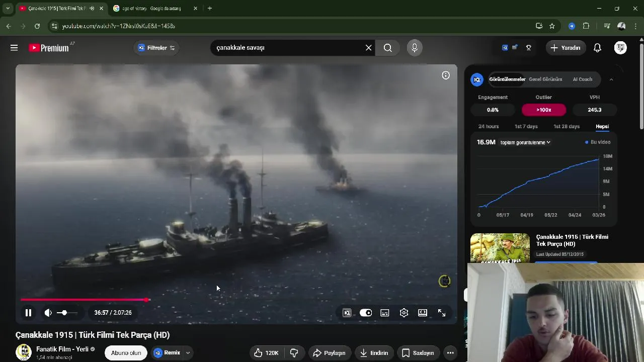The width and height of the screenshot is (644, 362).
Task: Select the 1st 7 days range tab
Action: 526,126
